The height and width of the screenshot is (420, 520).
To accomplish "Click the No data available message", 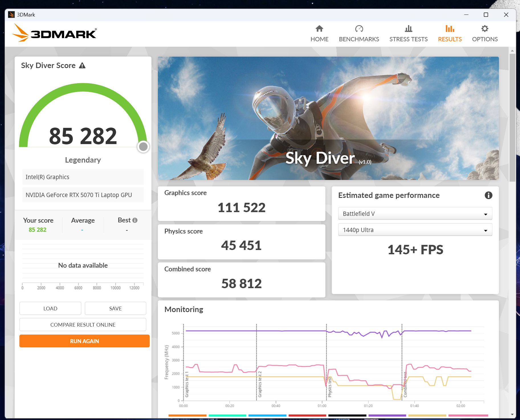I will (x=83, y=265).
